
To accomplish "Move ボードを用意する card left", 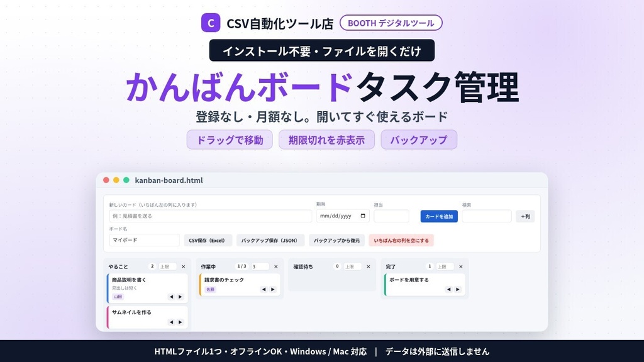I will point(448,289).
